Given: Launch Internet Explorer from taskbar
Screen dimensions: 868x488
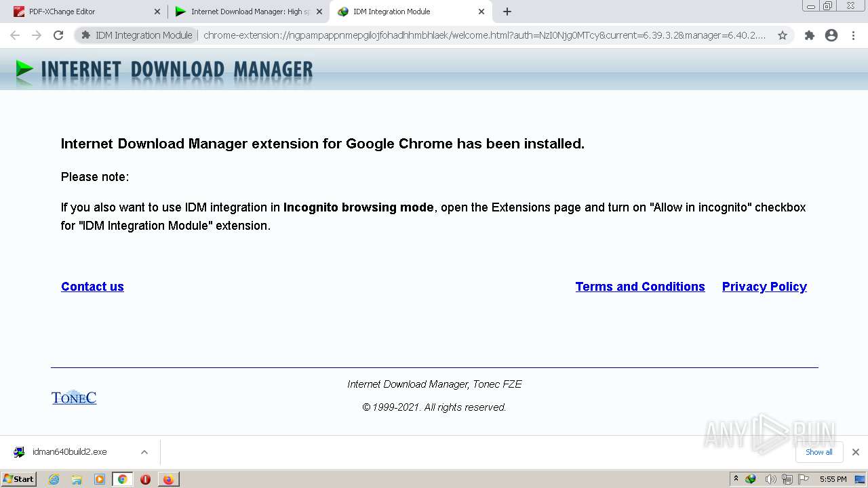Looking at the screenshot, I should click(54, 479).
